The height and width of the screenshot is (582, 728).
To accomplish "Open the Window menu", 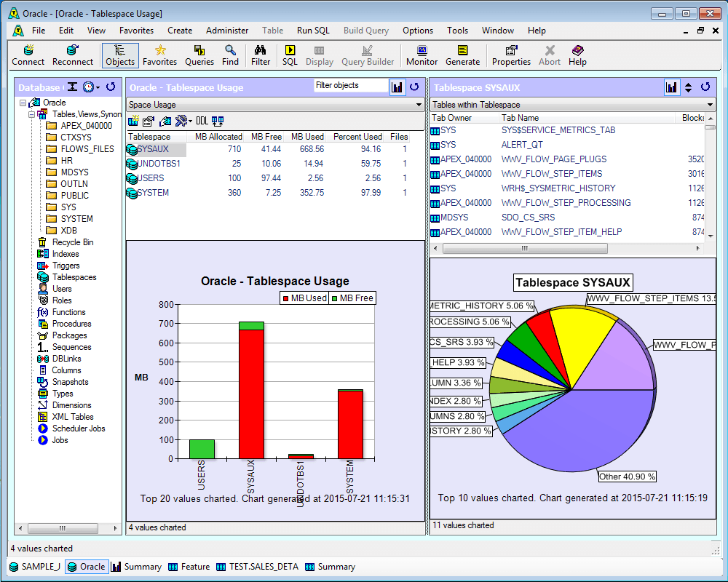I will (x=498, y=31).
